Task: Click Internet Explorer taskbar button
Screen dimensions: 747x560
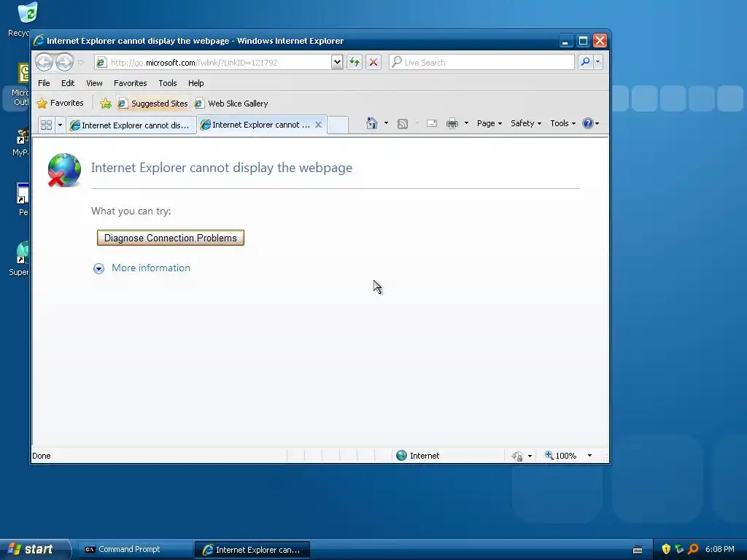Action: [x=252, y=550]
